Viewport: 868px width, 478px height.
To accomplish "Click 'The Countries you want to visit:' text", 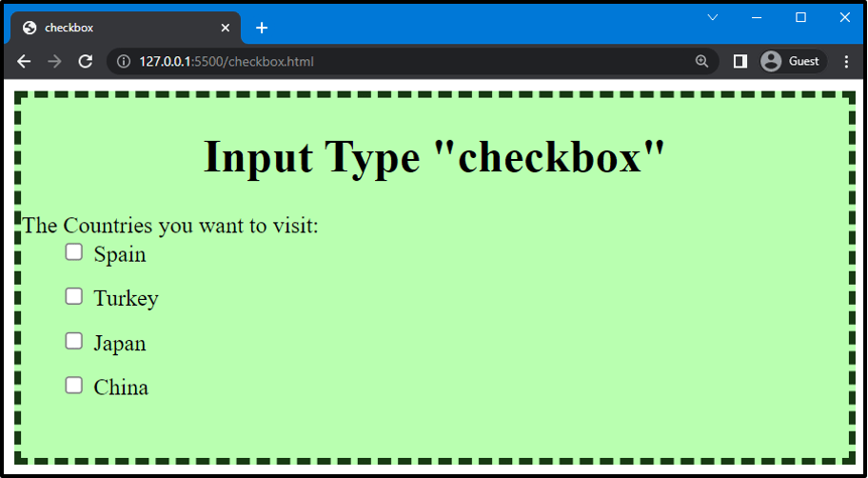I will coord(170,226).
